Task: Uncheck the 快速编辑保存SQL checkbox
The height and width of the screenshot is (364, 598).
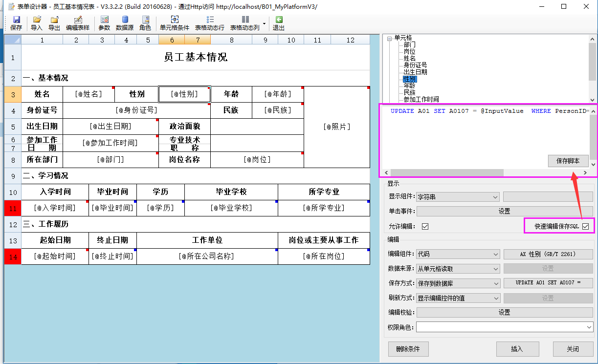Action: [585, 226]
